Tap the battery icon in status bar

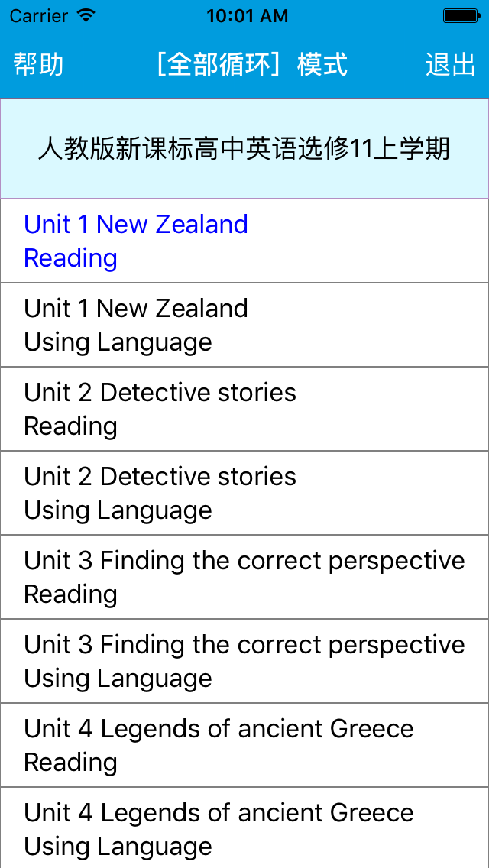(x=460, y=15)
